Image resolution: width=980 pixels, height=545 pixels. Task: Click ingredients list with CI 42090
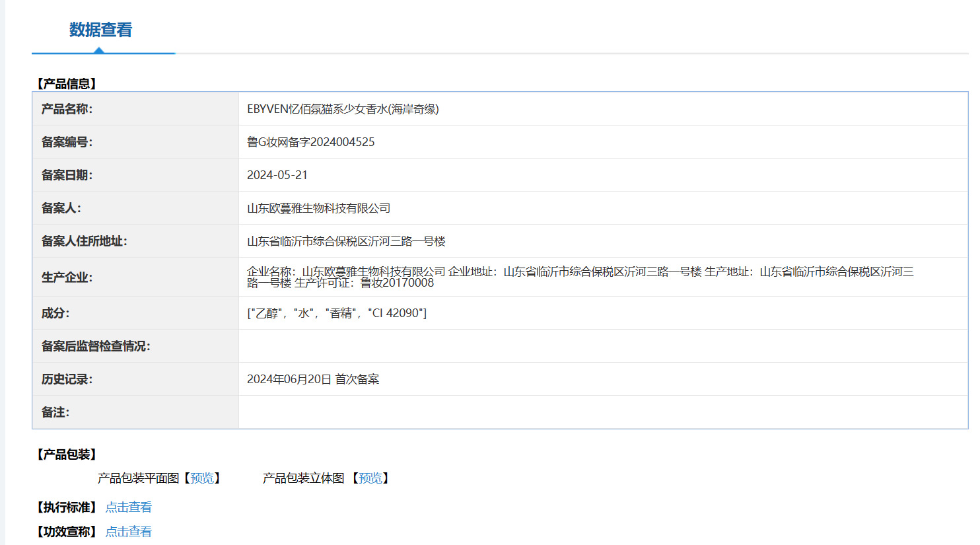pyautogui.click(x=337, y=313)
